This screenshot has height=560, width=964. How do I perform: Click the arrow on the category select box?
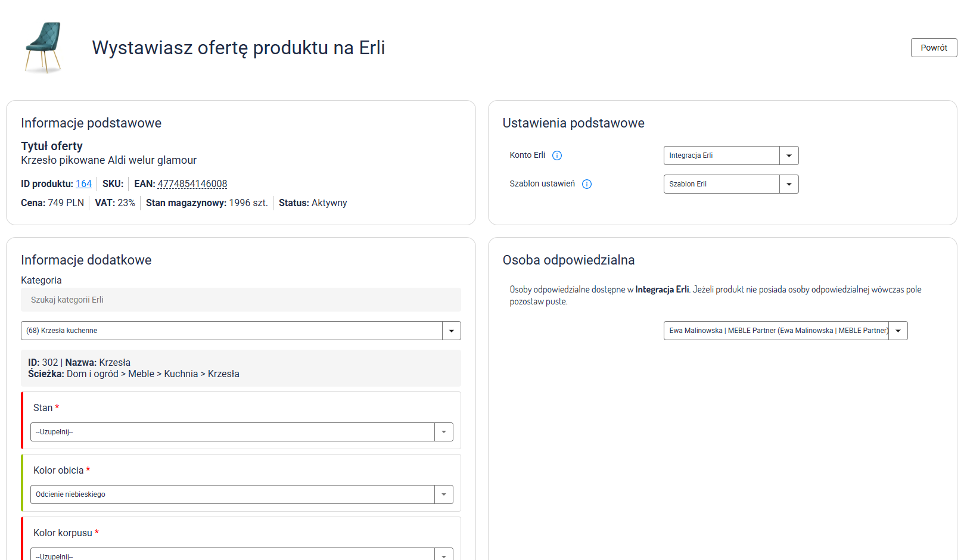point(451,331)
